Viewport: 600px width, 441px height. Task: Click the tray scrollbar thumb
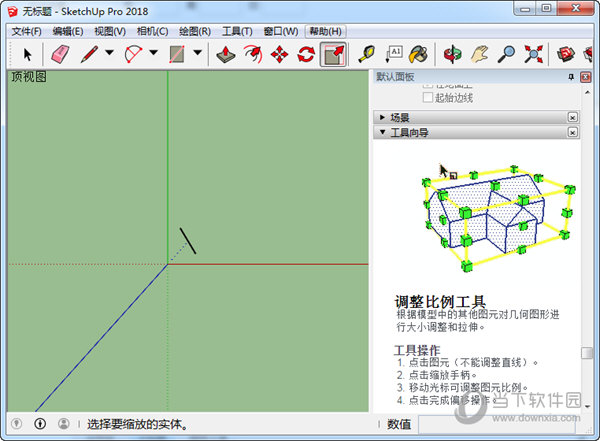pyautogui.click(x=587, y=353)
